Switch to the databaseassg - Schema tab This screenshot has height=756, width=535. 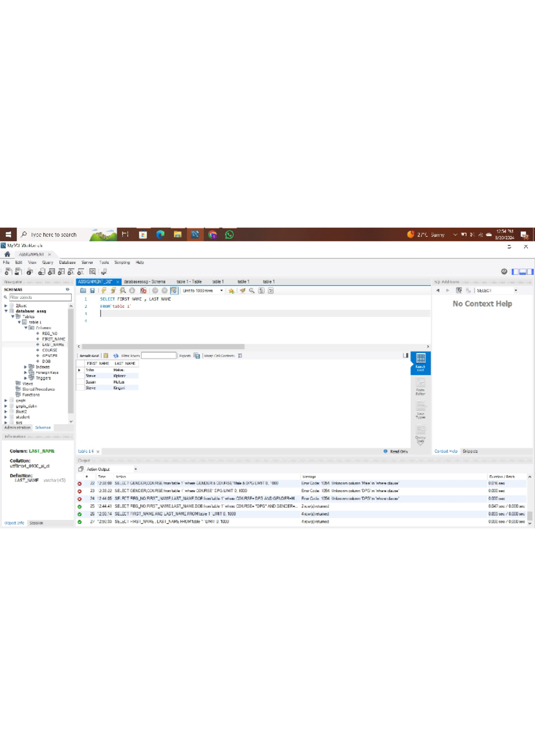[x=144, y=282]
